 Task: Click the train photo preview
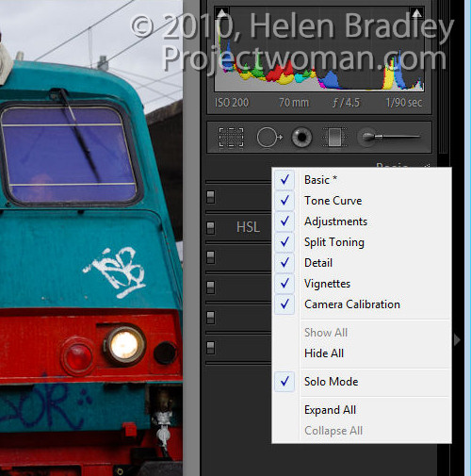[91, 238]
